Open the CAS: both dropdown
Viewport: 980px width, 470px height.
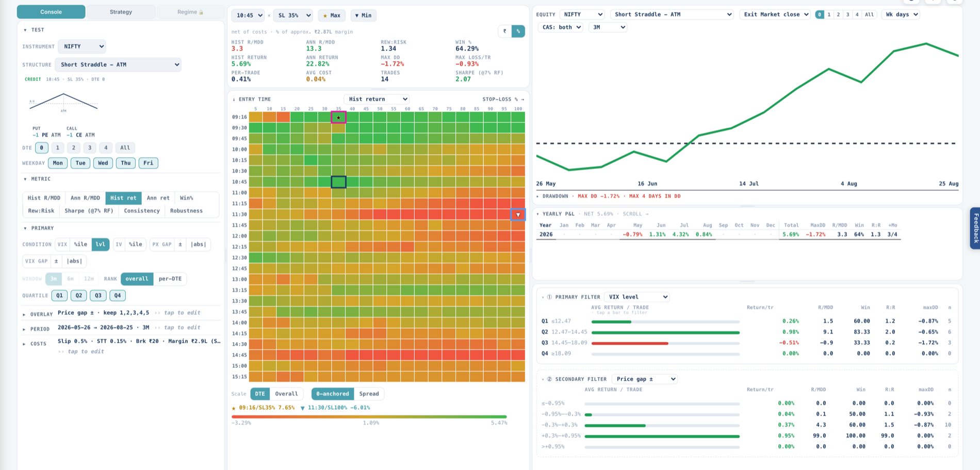561,27
